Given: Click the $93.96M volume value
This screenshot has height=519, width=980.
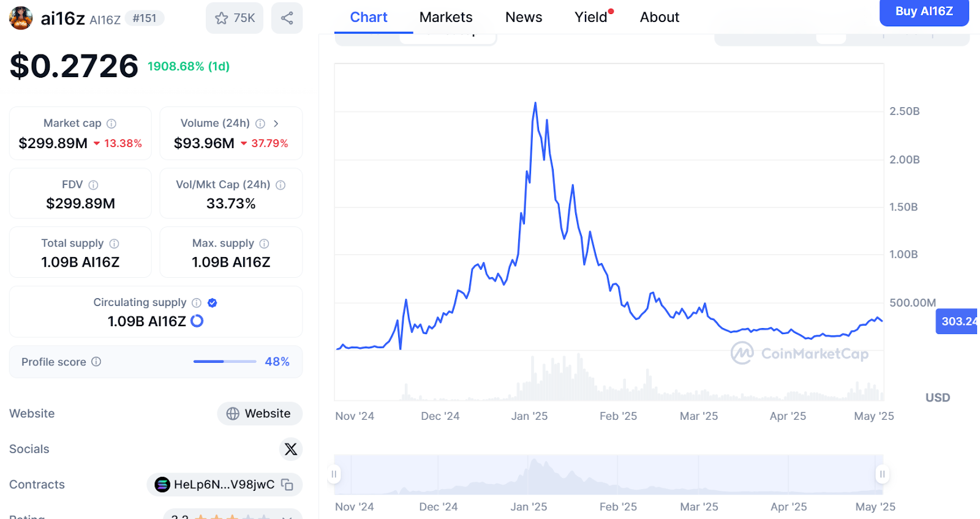Looking at the screenshot, I should click(204, 143).
